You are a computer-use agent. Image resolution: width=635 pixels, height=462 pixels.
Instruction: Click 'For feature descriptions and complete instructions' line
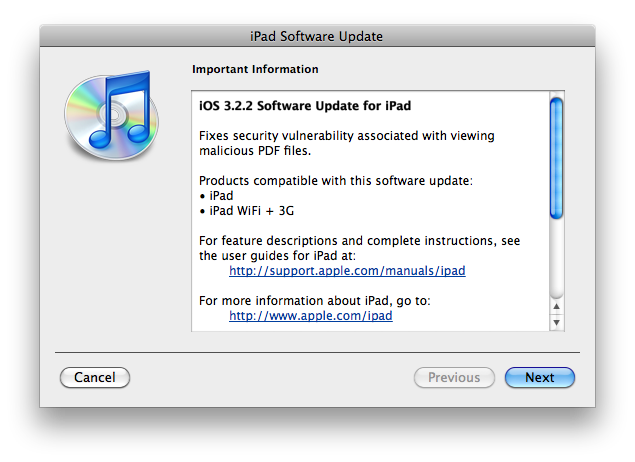coord(359,241)
